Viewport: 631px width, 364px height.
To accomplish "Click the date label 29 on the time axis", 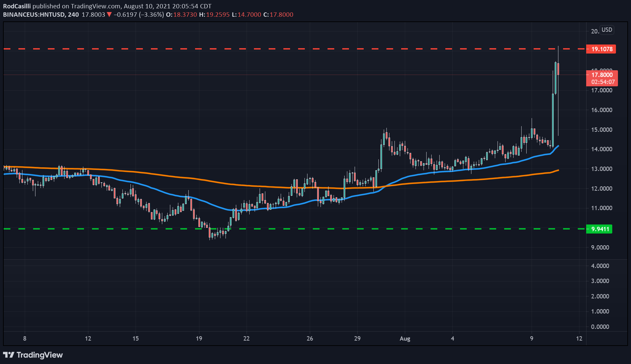I will 357,339.
